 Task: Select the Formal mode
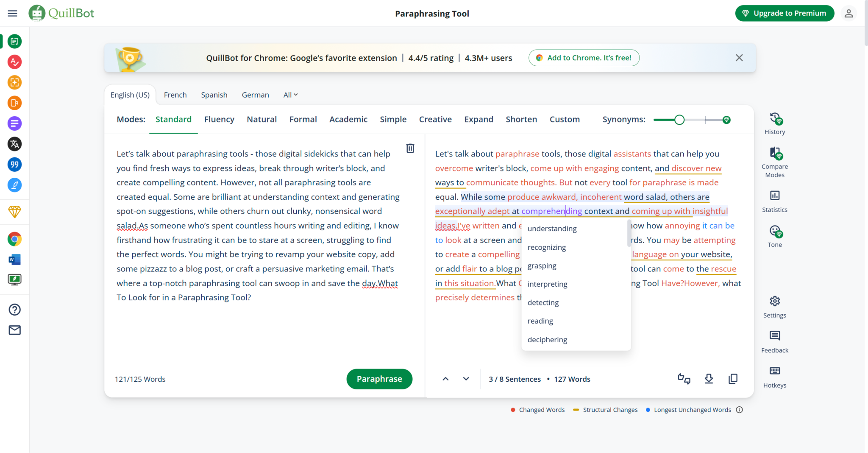point(303,120)
